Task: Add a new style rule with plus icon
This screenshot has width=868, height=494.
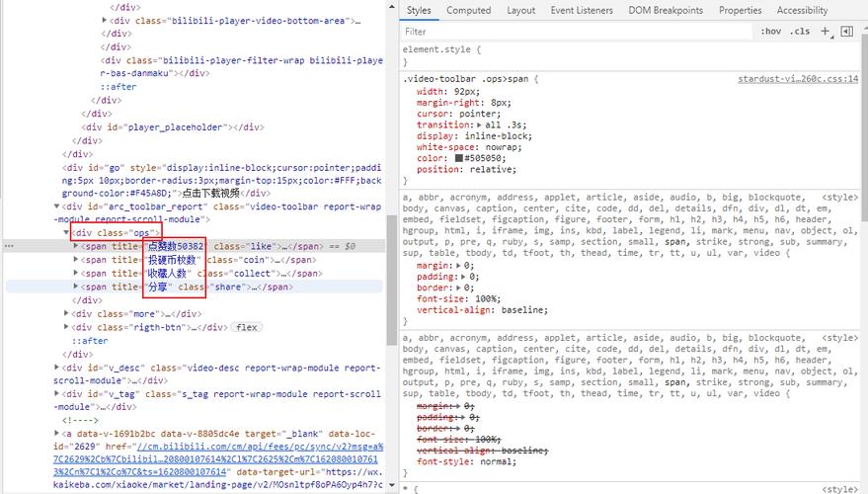Action: pos(826,32)
